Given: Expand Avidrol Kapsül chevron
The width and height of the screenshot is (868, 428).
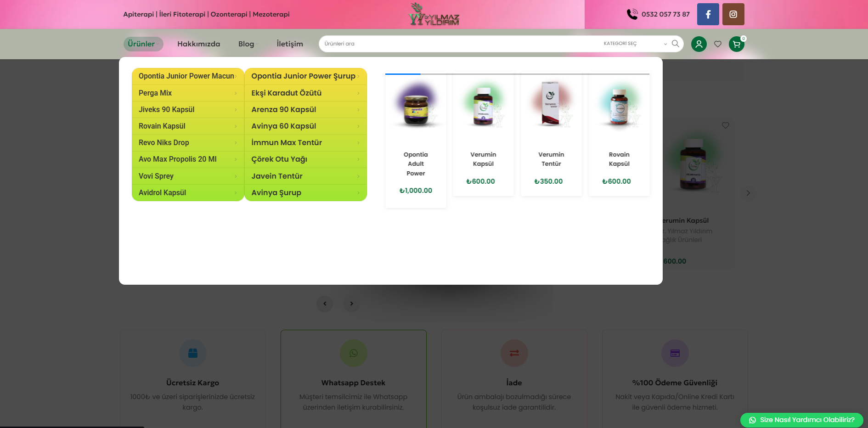Looking at the screenshot, I should pyautogui.click(x=236, y=192).
